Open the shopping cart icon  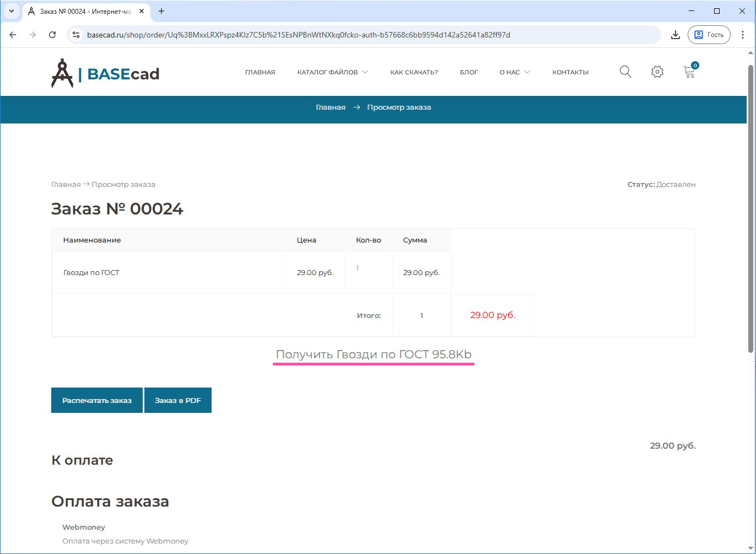(689, 72)
